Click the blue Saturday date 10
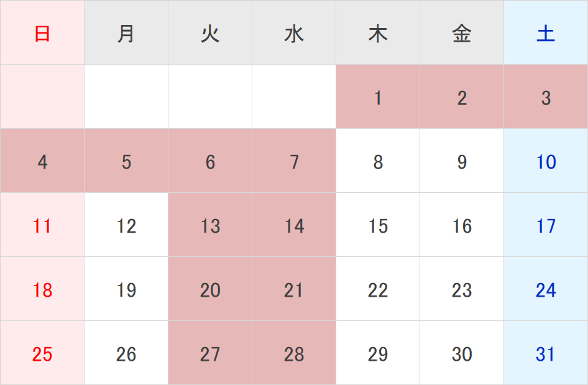The height and width of the screenshot is (385, 588). click(x=546, y=162)
